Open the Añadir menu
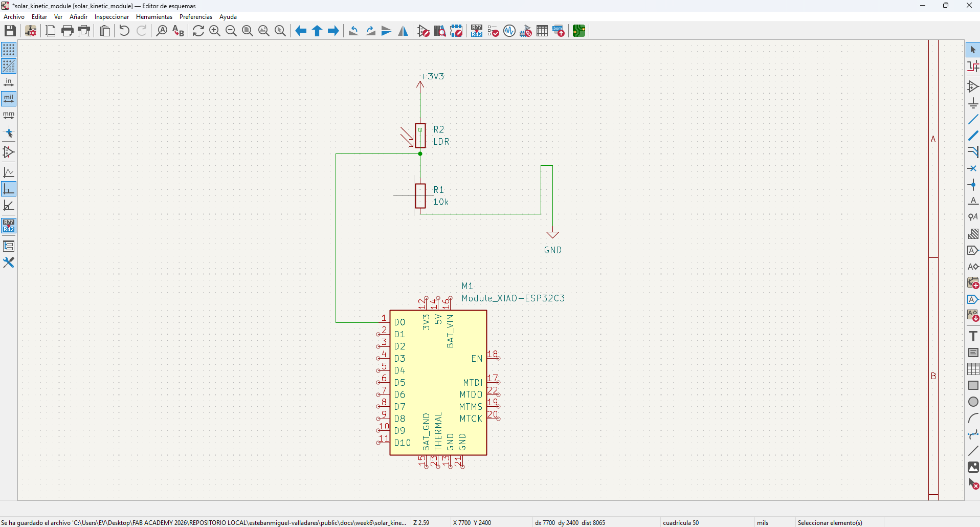 [78, 17]
